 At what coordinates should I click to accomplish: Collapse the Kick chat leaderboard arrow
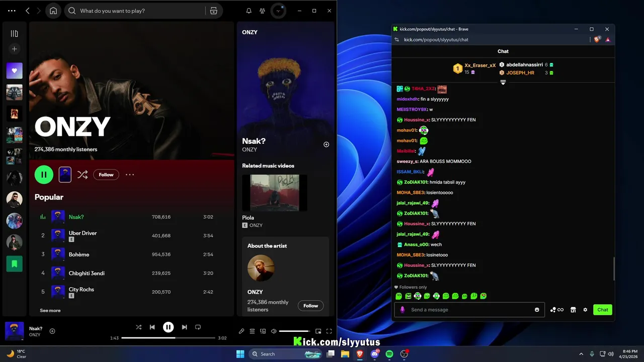click(503, 82)
